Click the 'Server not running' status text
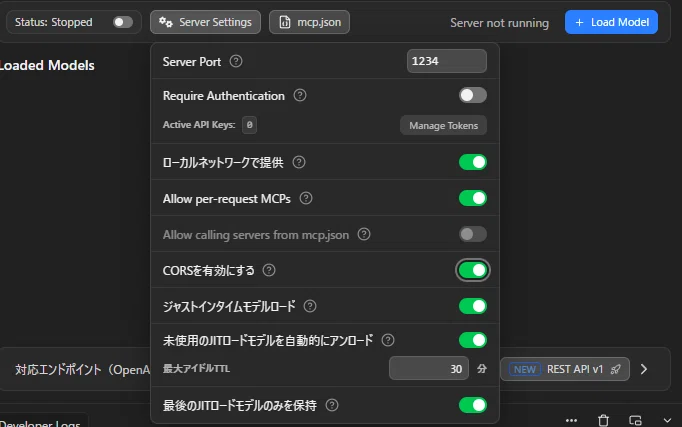The image size is (682, 427). pos(499,23)
